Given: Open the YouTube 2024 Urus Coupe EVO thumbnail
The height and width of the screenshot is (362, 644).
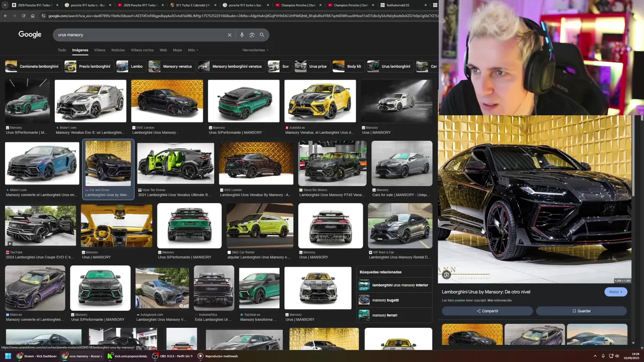Looking at the screenshot, I should [x=40, y=226].
